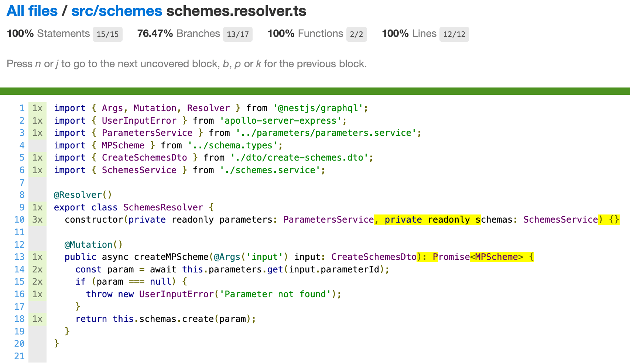Click the 'Parameter not found' error string
The image size is (630, 364).
[275, 294]
